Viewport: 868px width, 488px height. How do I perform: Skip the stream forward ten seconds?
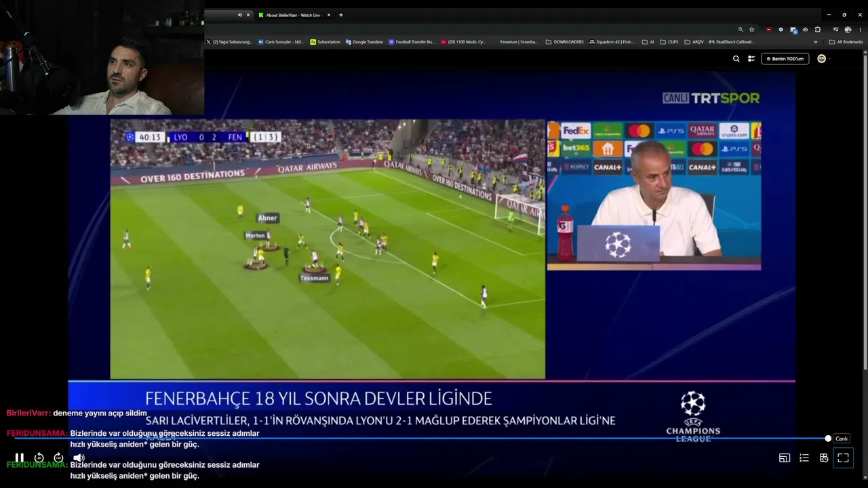(58, 457)
